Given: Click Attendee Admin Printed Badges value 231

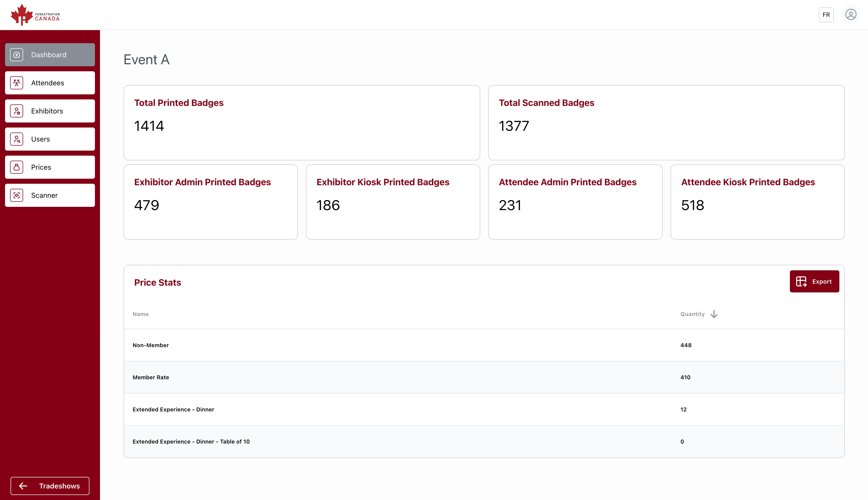Looking at the screenshot, I should coord(510,205).
